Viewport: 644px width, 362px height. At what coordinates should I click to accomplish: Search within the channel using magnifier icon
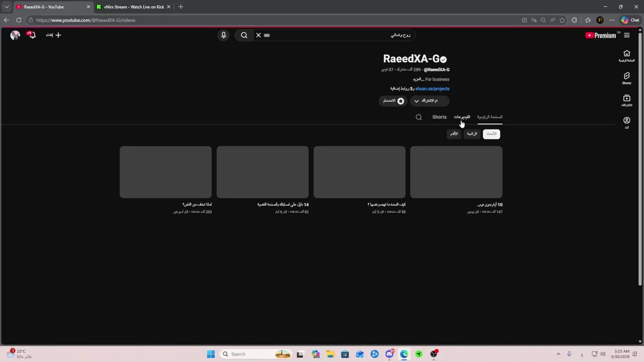[419, 117]
